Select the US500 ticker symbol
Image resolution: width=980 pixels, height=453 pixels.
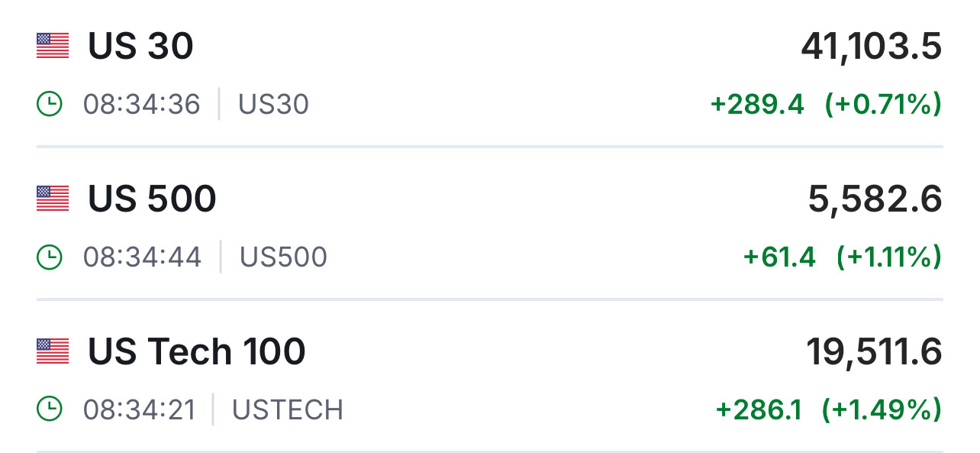point(283,257)
